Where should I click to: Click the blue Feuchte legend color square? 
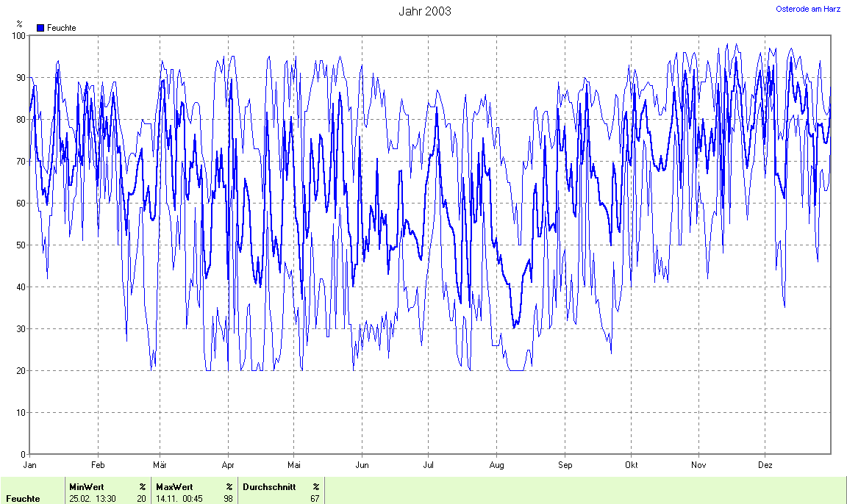tap(40, 28)
